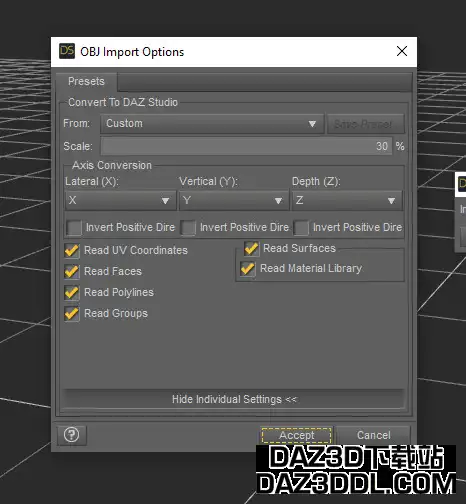Toggle Read Material Library checkbox

click(x=248, y=268)
